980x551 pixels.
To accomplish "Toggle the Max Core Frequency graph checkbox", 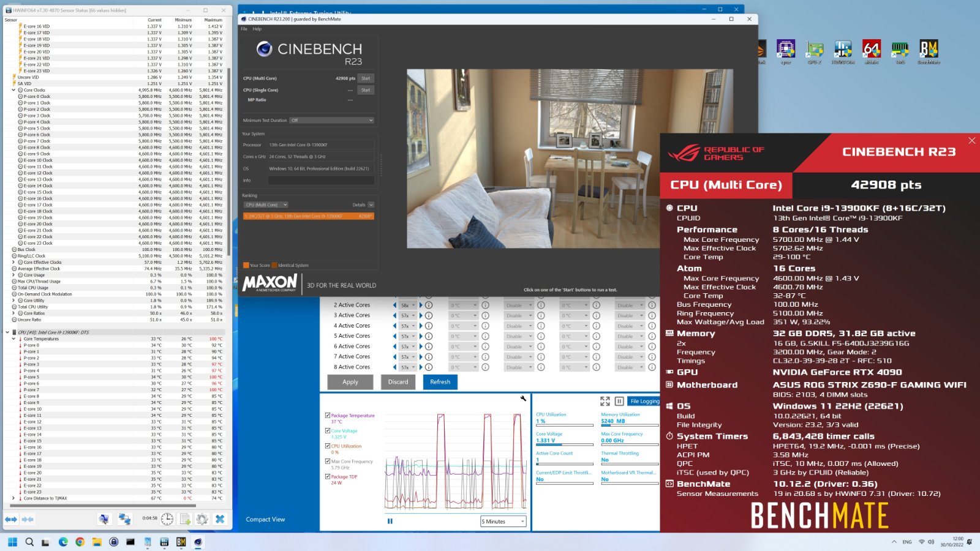I will 328,461.
